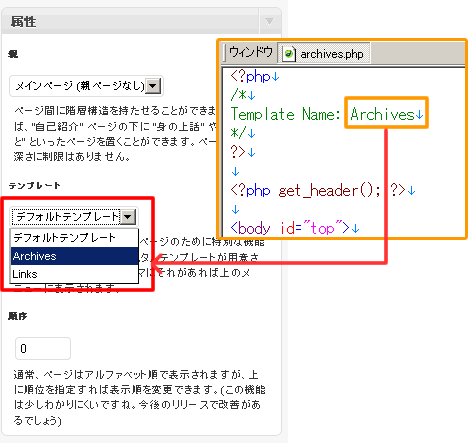This screenshot has width=468, height=443.
Task: Collapse the 属性 panel with triangle toggle
Action: point(270,22)
